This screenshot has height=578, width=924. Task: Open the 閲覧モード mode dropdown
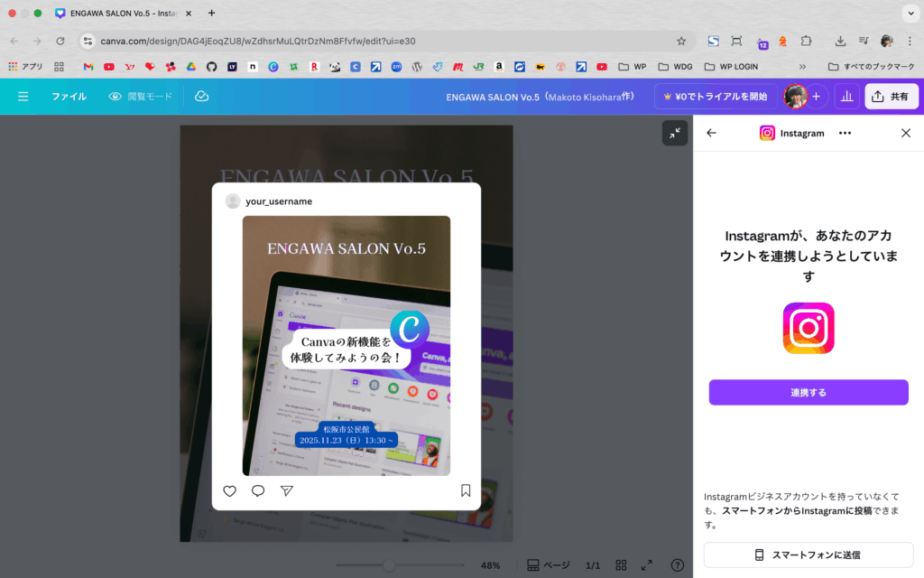pyautogui.click(x=140, y=96)
